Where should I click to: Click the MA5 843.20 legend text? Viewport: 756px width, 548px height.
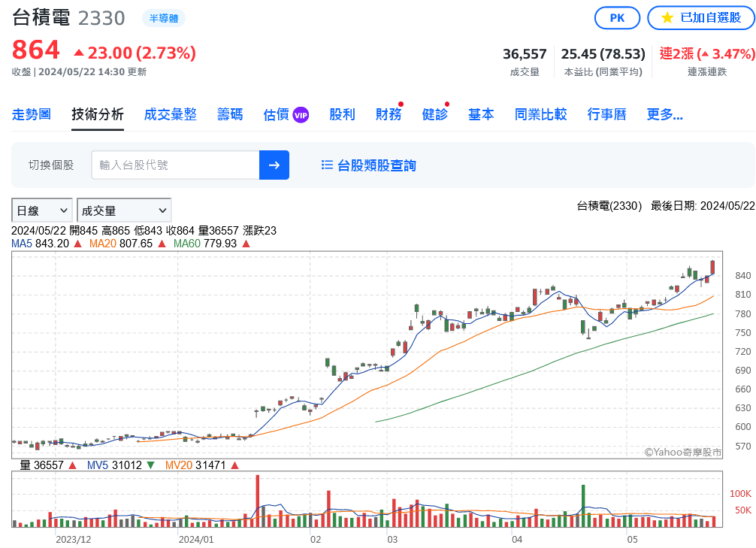41,244
